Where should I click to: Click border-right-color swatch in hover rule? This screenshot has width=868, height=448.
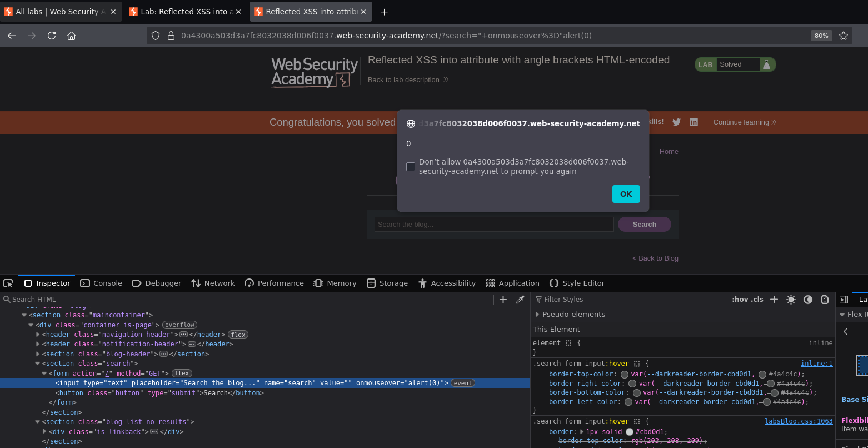click(632, 384)
